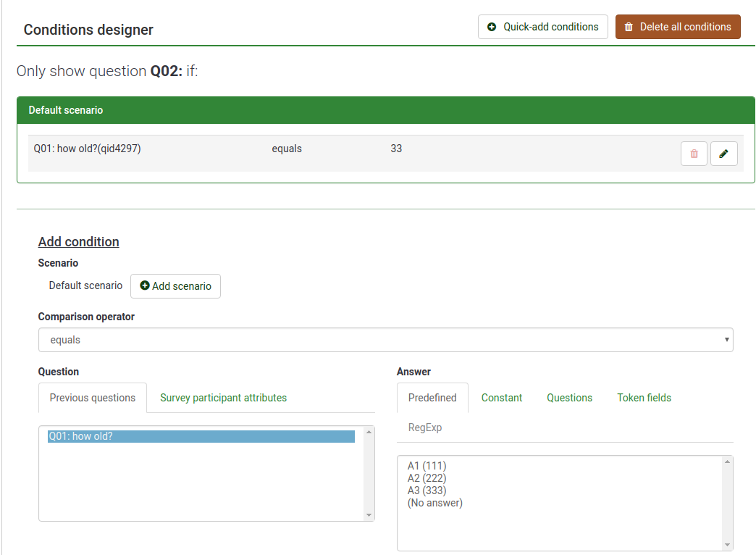Click Quick-add conditions button
The width and height of the screenshot is (756, 555).
point(542,27)
